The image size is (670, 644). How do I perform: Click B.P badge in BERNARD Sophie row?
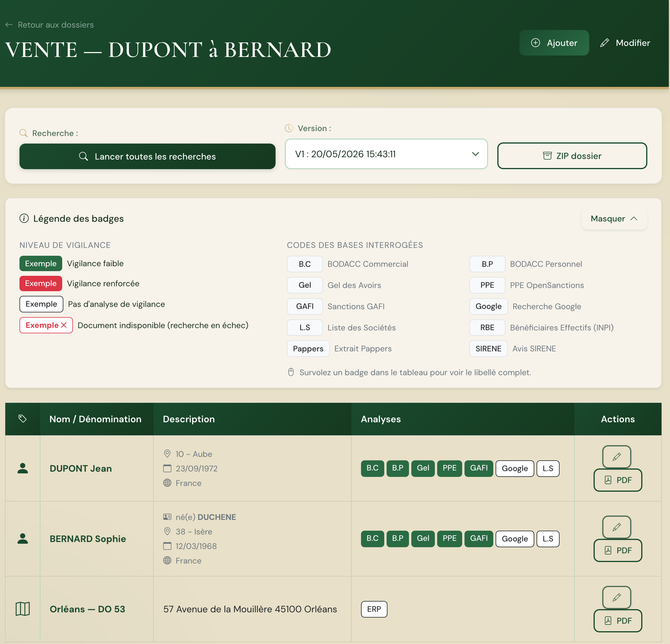398,539
